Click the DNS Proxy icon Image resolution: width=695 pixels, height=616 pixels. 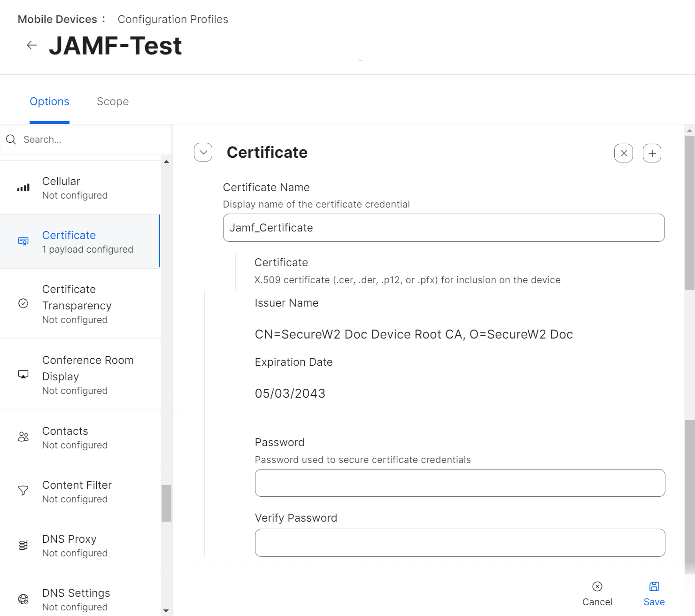point(23,545)
